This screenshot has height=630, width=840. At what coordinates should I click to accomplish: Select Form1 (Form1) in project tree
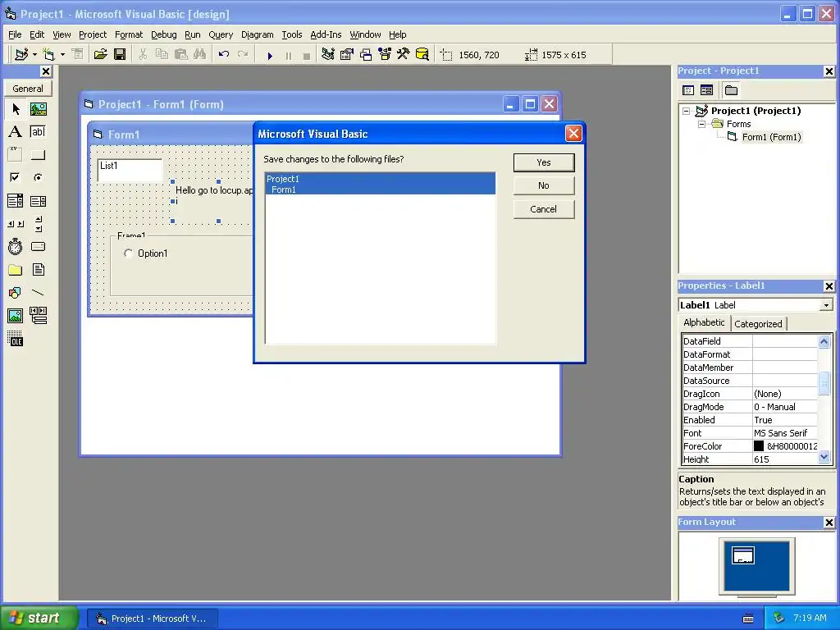click(771, 137)
